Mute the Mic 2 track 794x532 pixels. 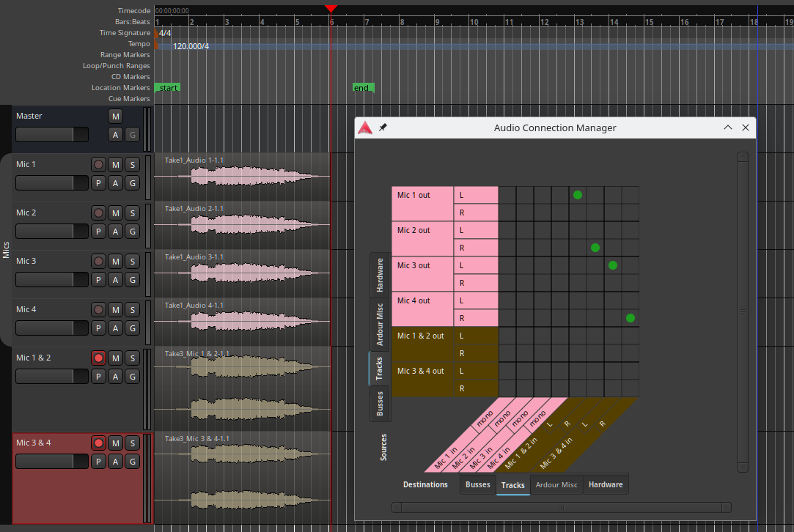pyautogui.click(x=115, y=213)
